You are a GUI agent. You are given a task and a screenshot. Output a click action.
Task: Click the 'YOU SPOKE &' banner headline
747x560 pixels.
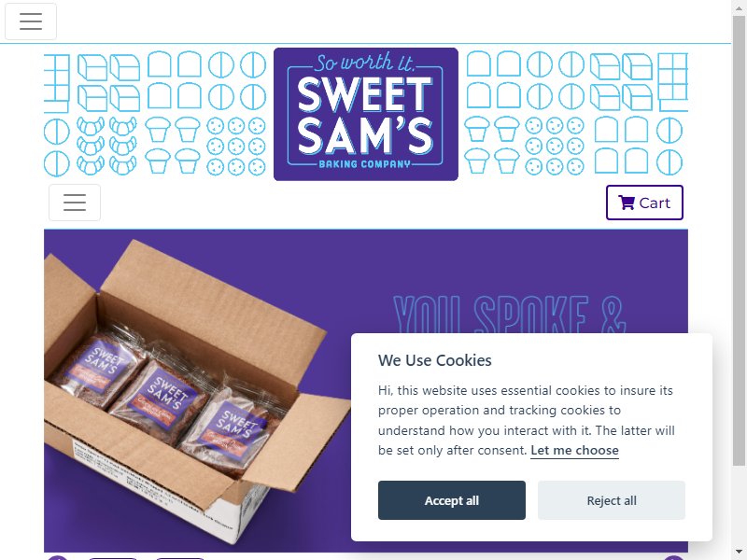(510, 315)
